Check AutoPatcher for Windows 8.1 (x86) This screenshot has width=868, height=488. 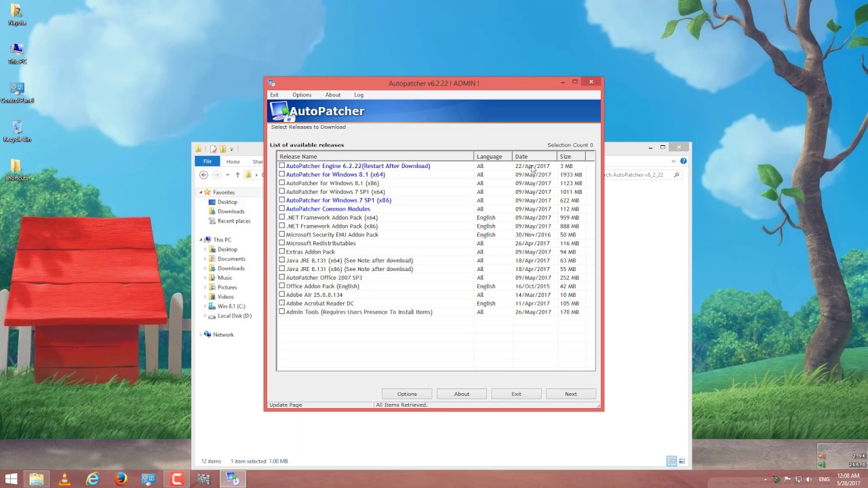[x=282, y=183]
